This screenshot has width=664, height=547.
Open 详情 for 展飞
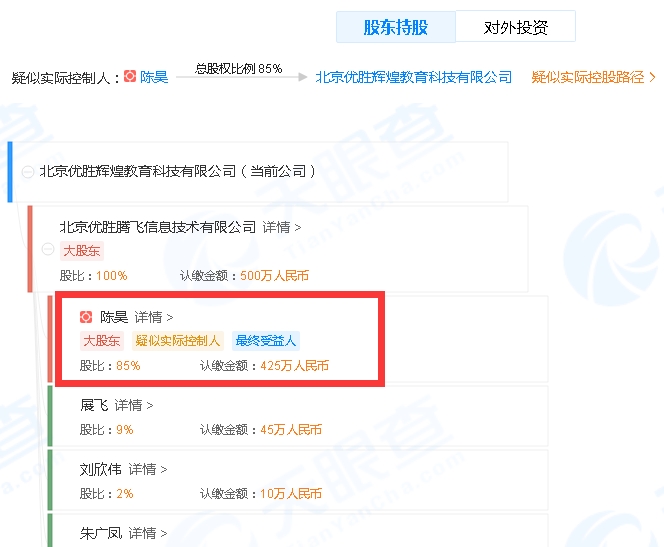(134, 405)
